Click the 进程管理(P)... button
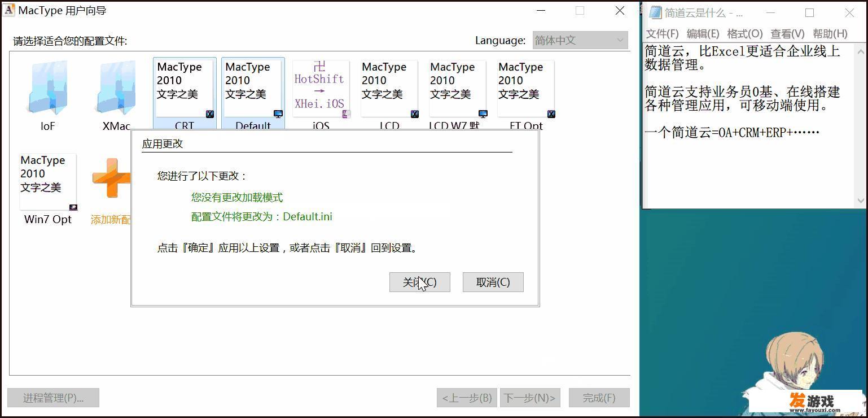Viewport: 868px width, 418px height. pyautogui.click(x=53, y=398)
